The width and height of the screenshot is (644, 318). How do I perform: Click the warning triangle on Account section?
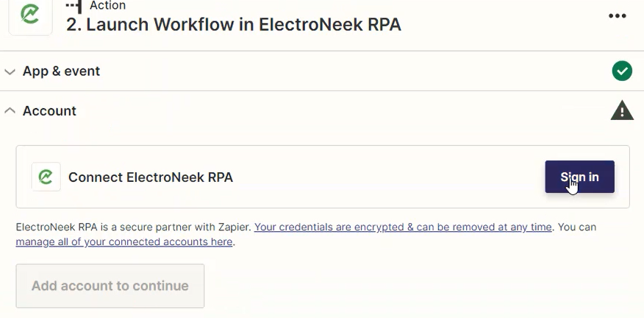click(622, 110)
